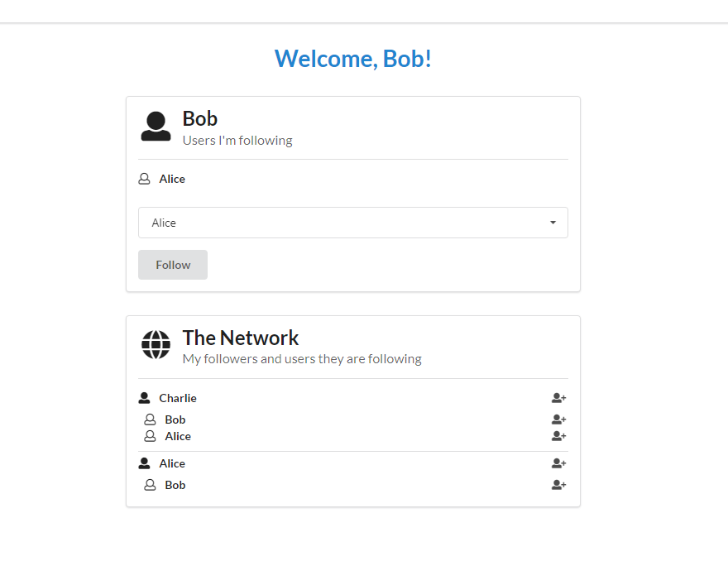Click solid user icon beside Alice in The Network

click(145, 463)
